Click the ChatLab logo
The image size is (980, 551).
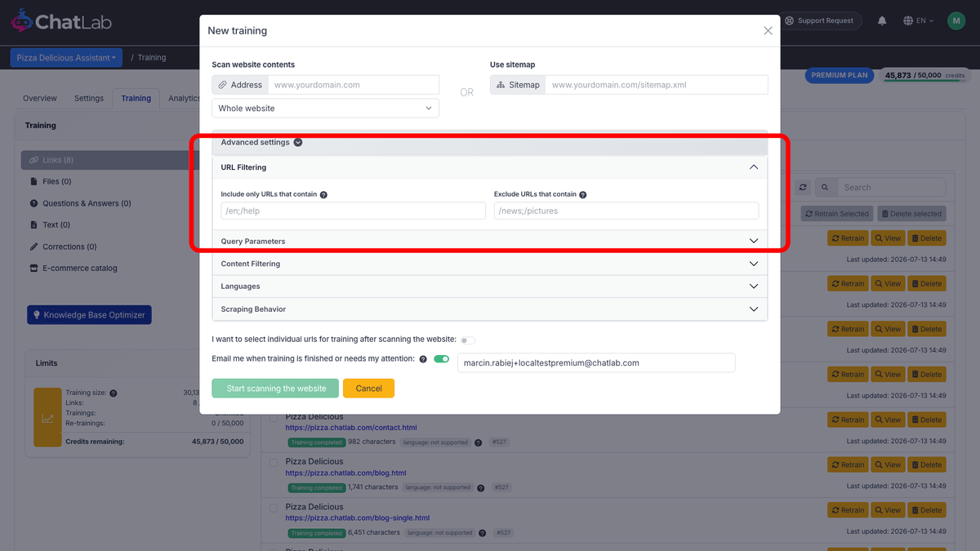coord(61,22)
